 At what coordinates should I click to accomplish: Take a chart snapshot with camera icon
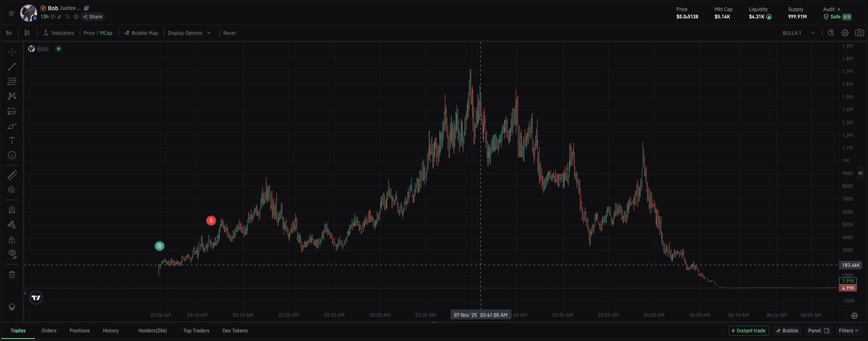click(858, 33)
